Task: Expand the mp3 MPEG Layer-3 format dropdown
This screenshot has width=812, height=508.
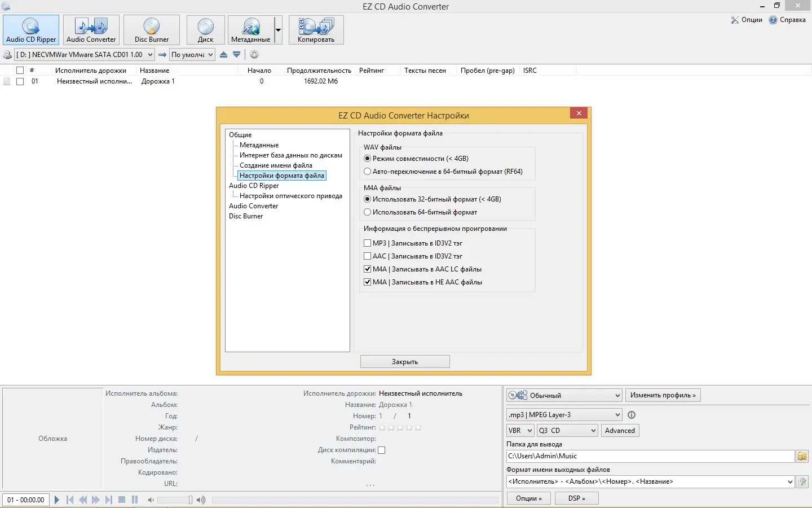Action: [564, 415]
